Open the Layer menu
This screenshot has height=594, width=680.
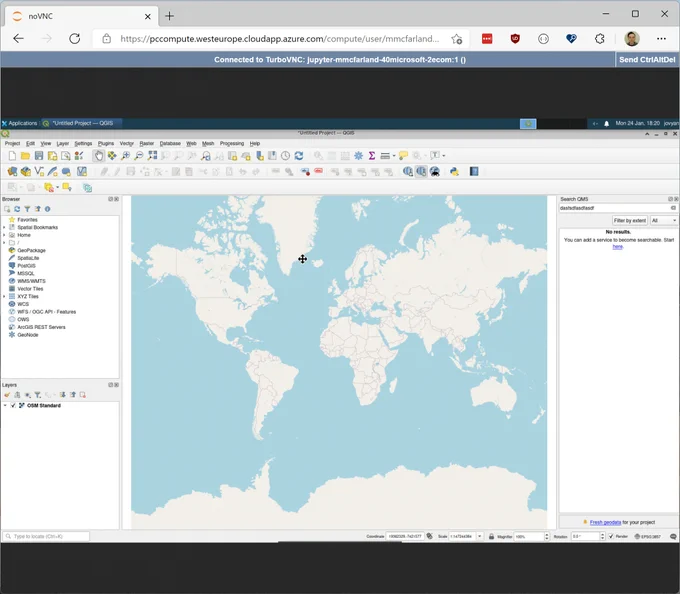(62, 144)
